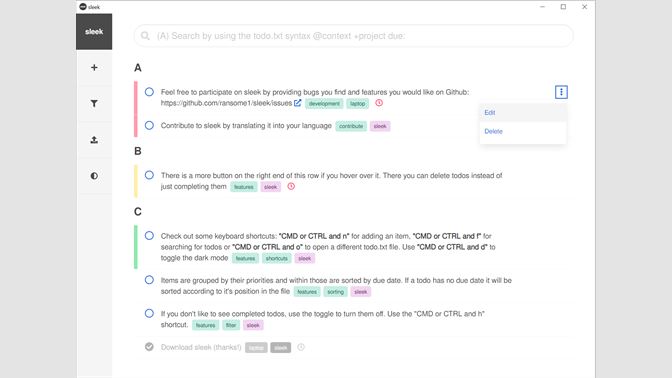Focus the todo.txt search field
Viewport: 672px width, 378px height.
click(354, 36)
